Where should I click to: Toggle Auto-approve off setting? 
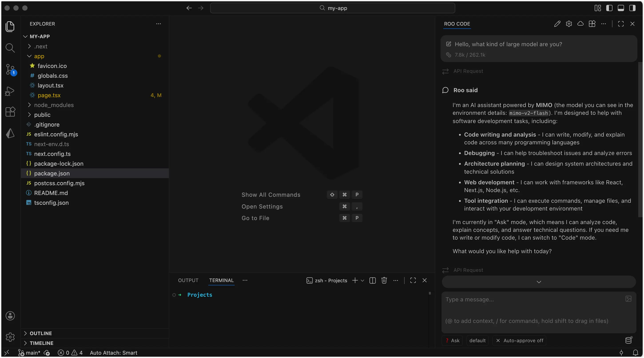(x=519, y=340)
